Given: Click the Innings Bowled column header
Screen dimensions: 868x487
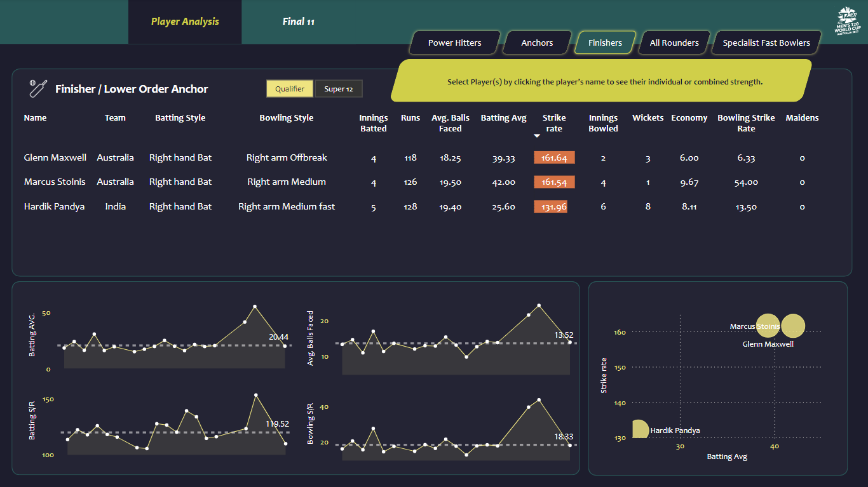Looking at the screenshot, I should tap(603, 123).
